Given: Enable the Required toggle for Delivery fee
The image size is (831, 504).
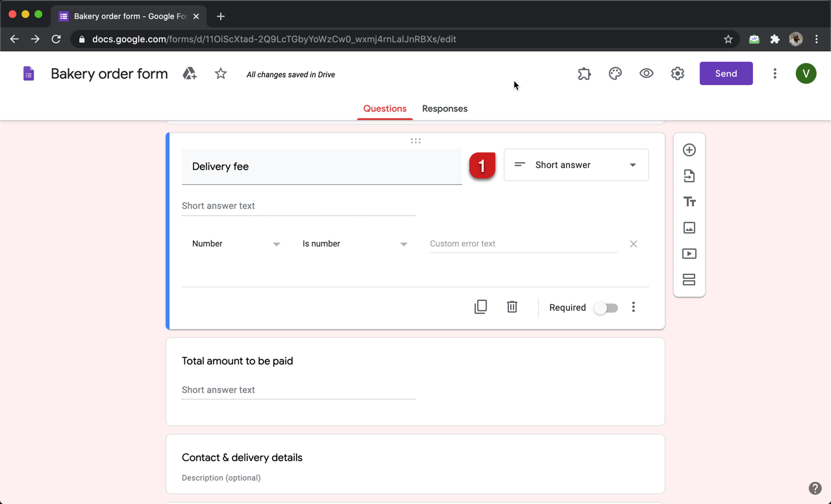Looking at the screenshot, I should 605,307.
